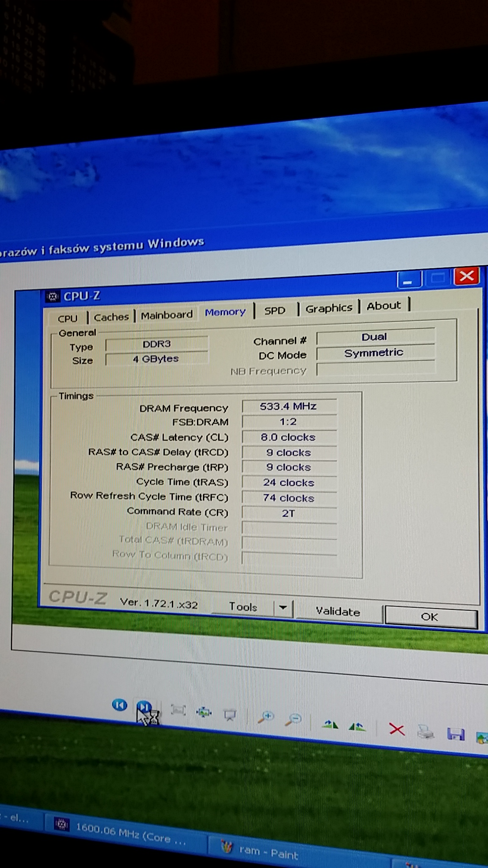
Task: Click the Ver. 1.72.1.x32 version text
Action: click(159, 604)
